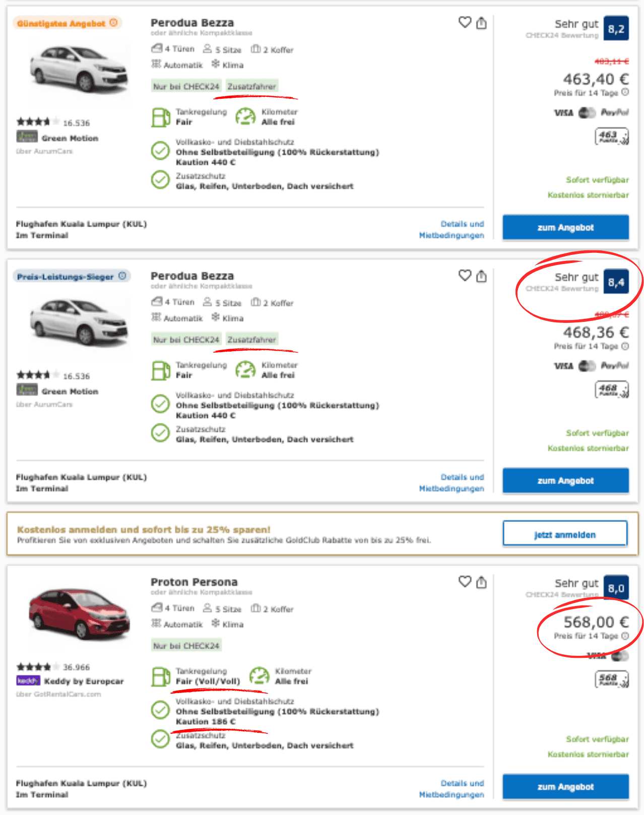The width and height of the screenshot is (644, 815).
Task: Click the 'jetzt anmelden' GoldClub button
Action: click(x=564, y=534)
